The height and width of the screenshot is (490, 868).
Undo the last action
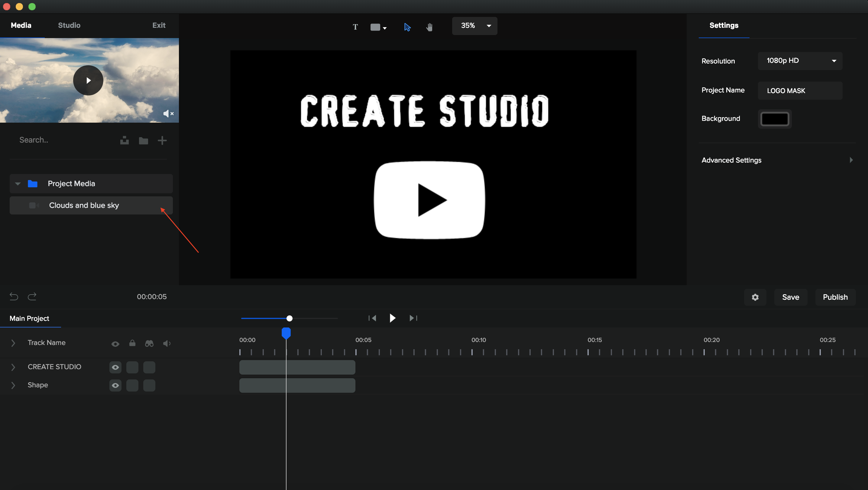14,296
